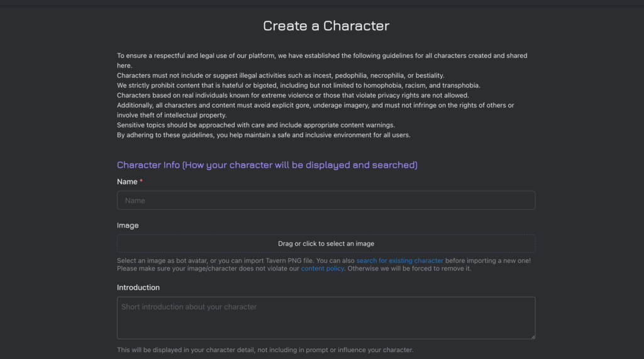Viewport: 644px width, 359px height.
Task: Click the 'Introduction' field label
Action: [138, 287]
